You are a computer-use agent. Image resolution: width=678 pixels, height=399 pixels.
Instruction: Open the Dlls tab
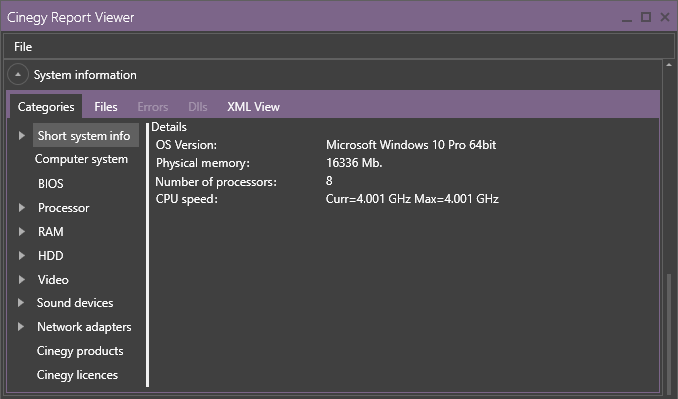click(198, 107)
